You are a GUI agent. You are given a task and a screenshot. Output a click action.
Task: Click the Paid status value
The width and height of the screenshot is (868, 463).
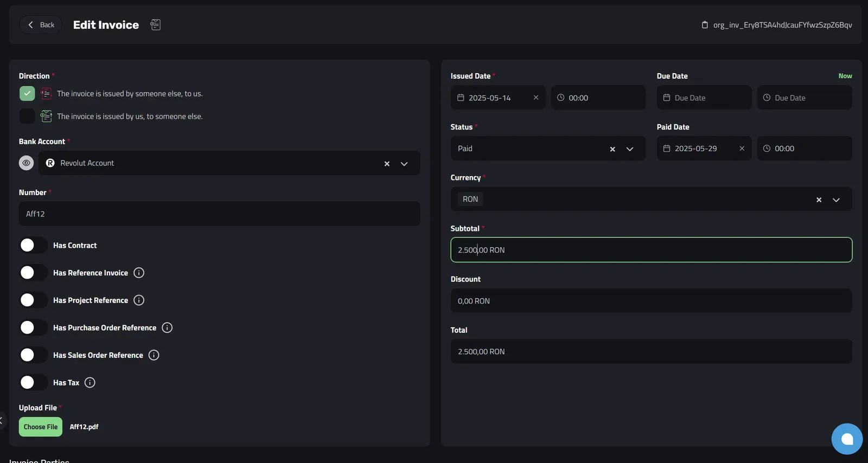pyautogui.click(x=465, y=149)
